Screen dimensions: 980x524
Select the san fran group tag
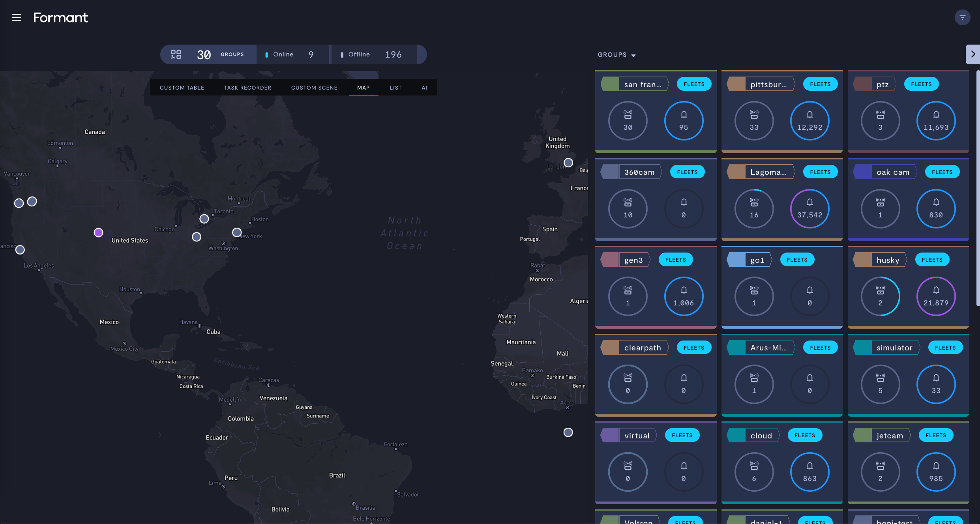coord(635,84)
